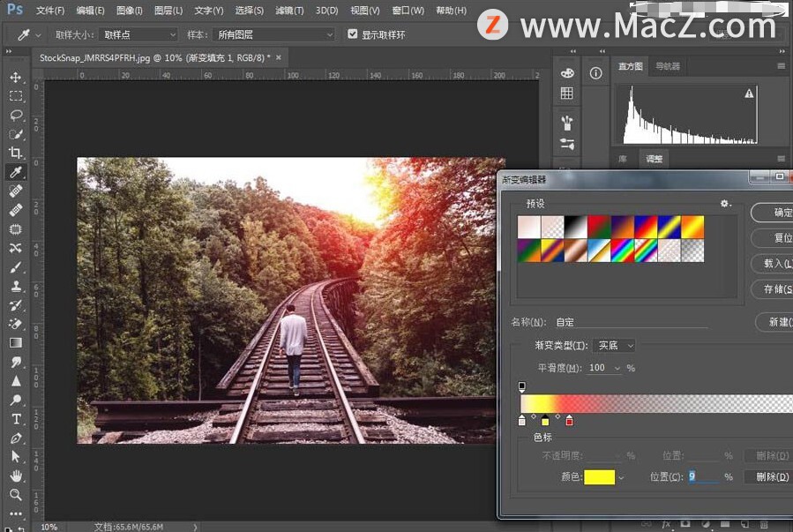Switch to the 导航器 tab

click(668, 66)
